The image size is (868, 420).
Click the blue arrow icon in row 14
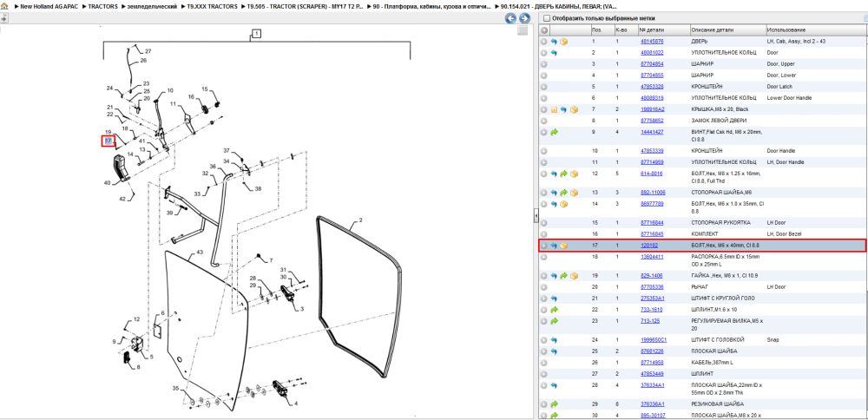tap(554, 204)
